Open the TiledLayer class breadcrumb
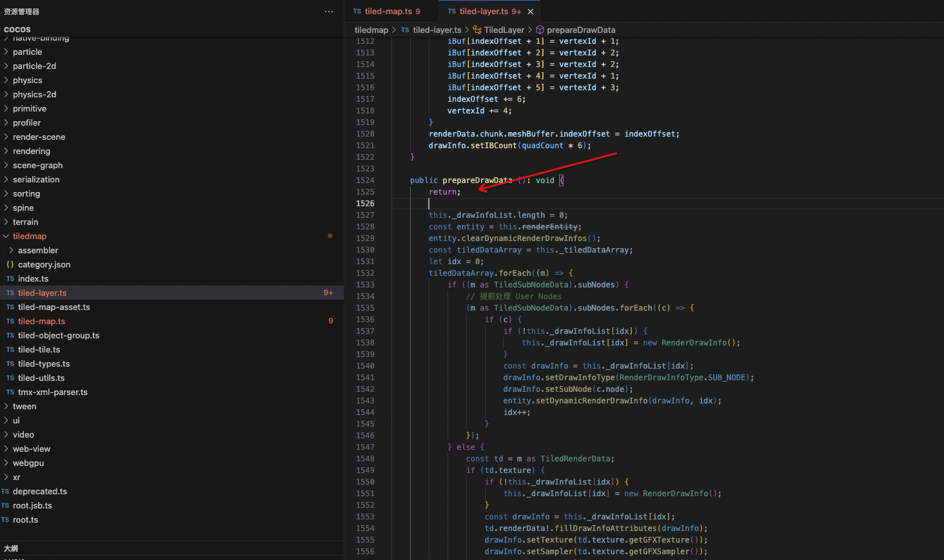The height and width of the screenshot is (560, 944). [x=498, y=30]
